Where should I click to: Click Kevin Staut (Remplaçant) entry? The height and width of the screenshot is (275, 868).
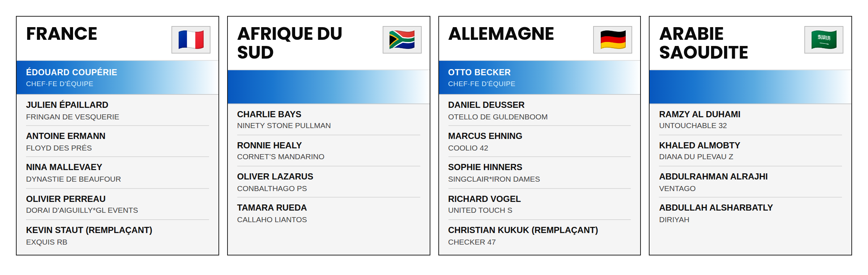point(118,236)
